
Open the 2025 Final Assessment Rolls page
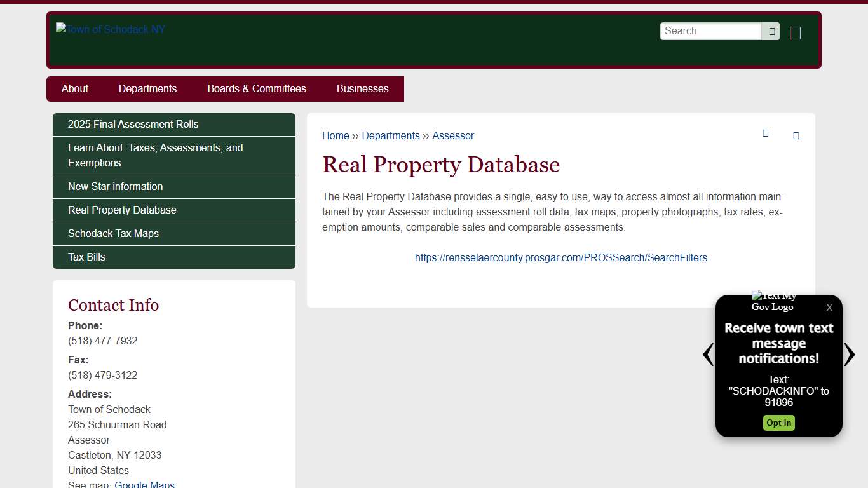click(x=133, y=124)
